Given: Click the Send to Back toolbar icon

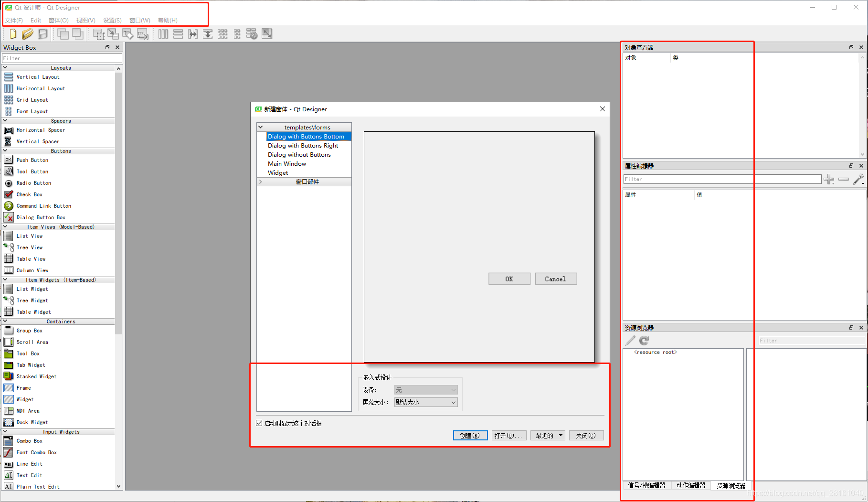Looking at the screenshot, I should pos(78,34).
